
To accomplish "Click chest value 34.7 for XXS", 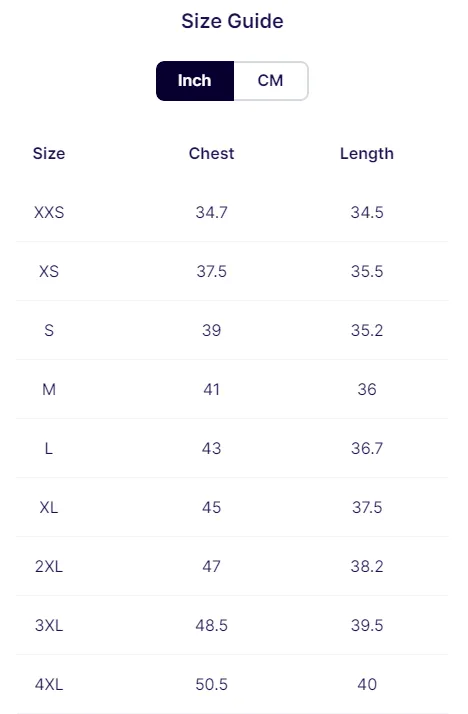I will (212, 212).
